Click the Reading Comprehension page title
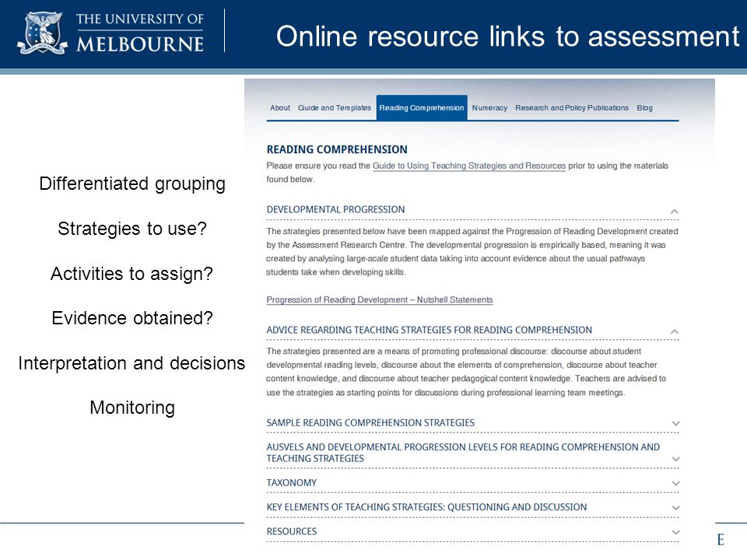 tap(337, 149)
